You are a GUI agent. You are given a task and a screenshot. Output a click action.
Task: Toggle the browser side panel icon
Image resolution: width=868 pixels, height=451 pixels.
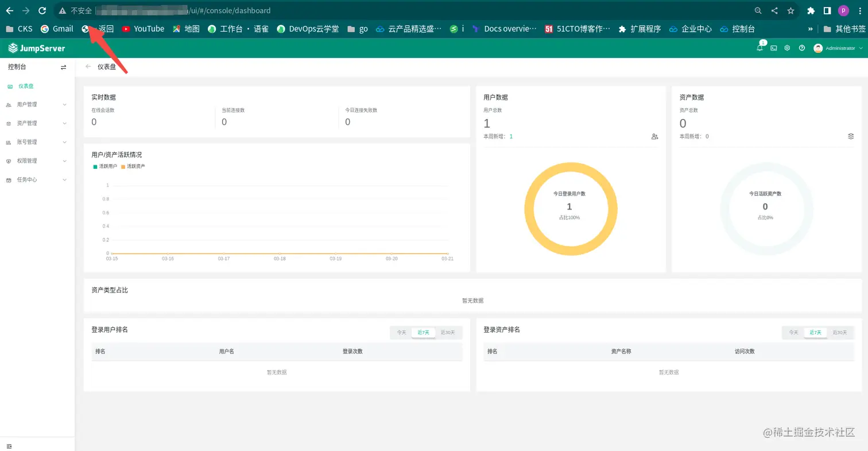click(827, 10)
